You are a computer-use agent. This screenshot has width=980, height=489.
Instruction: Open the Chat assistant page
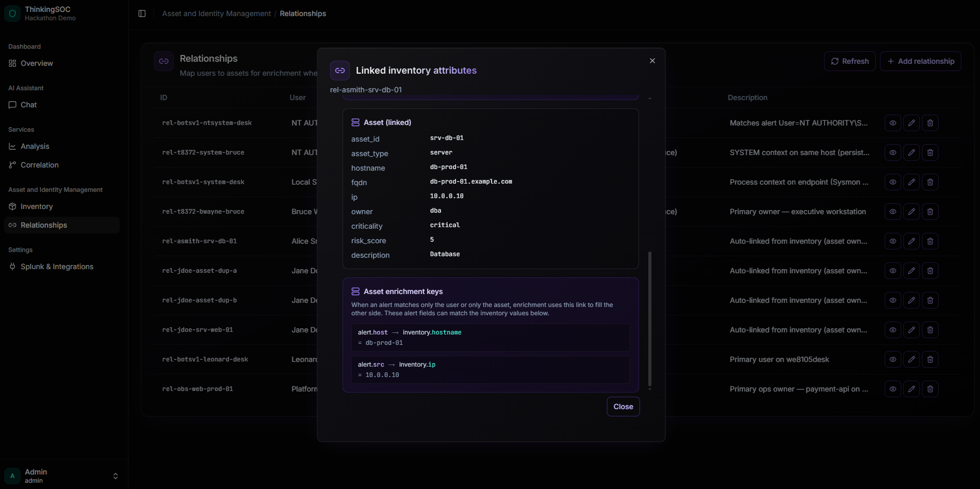click(x=62, y=105)
